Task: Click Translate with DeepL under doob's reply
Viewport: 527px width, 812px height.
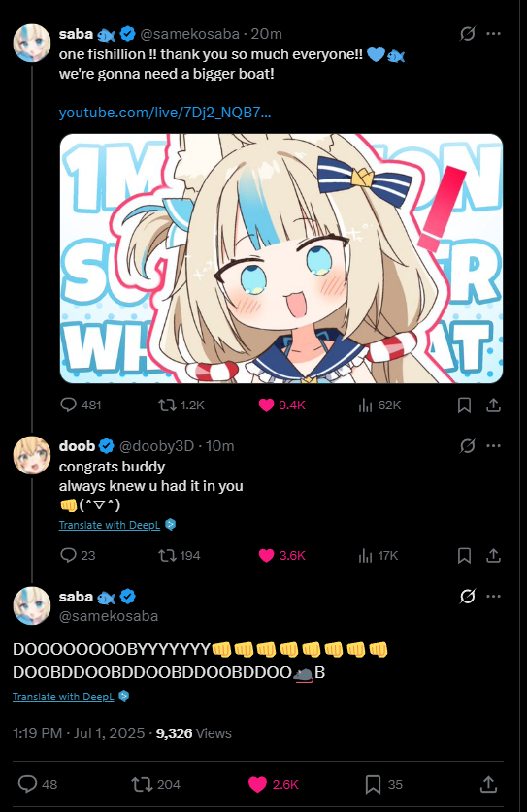Action: tap(110, 525)
